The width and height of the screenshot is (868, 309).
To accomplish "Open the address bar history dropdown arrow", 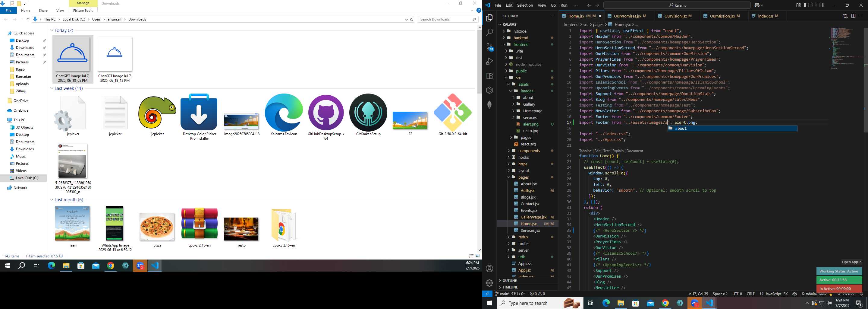I will (406, 20).
